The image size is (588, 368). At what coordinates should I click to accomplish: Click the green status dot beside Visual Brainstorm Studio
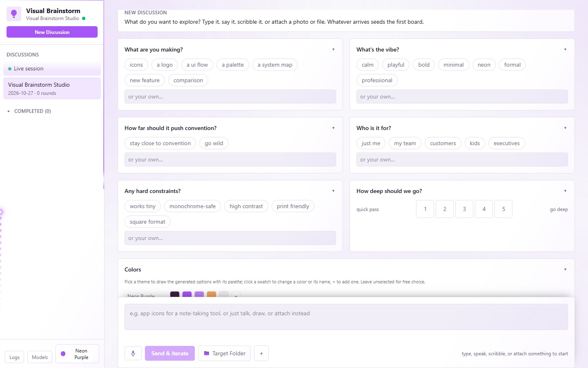pos(84,18)
